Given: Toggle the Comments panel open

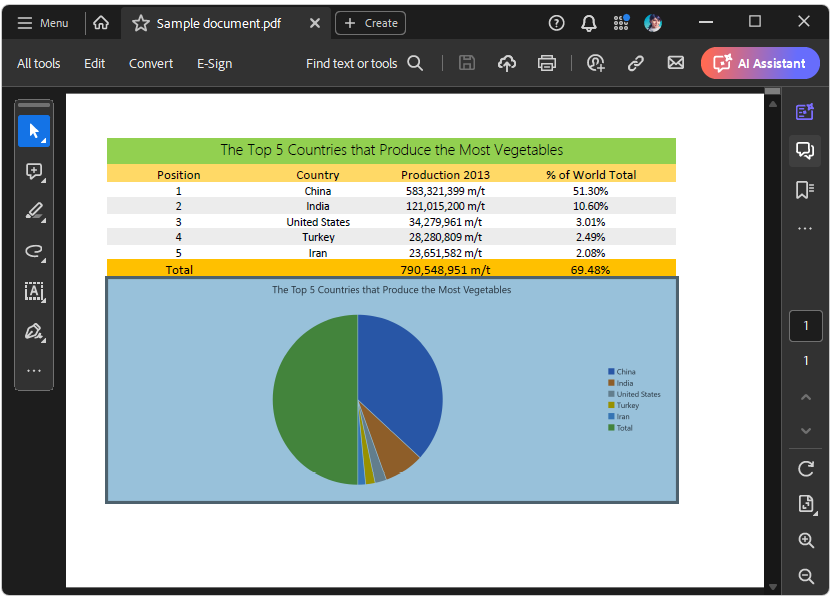Looking at the screenshot, I should pyautogui.click(x=806, y=150).
